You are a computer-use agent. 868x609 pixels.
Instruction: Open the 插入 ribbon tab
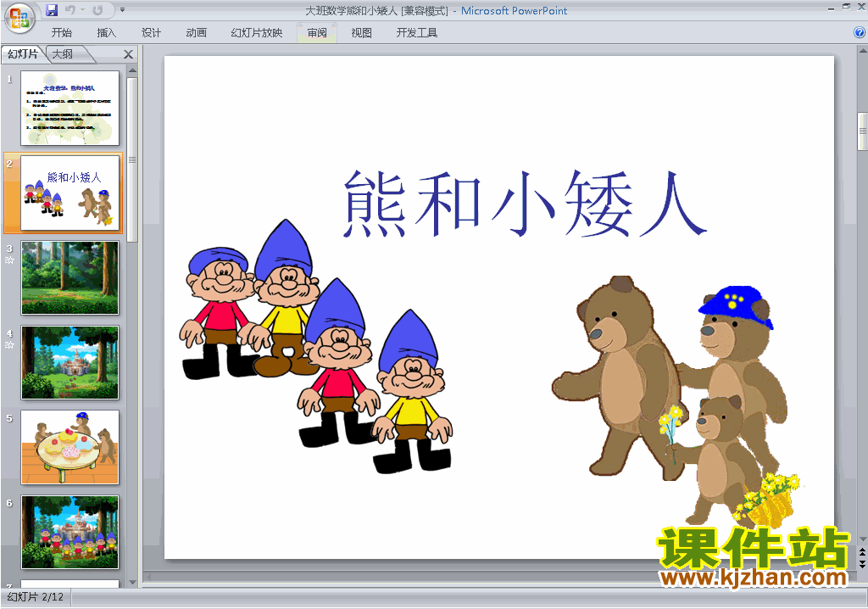[106, 33]
